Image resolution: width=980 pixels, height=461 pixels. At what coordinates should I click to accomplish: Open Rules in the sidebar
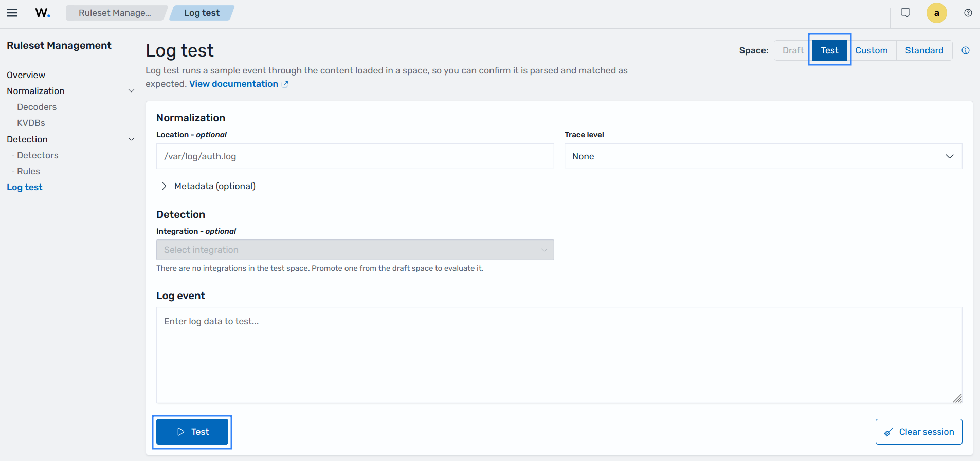tap(28, 171)
